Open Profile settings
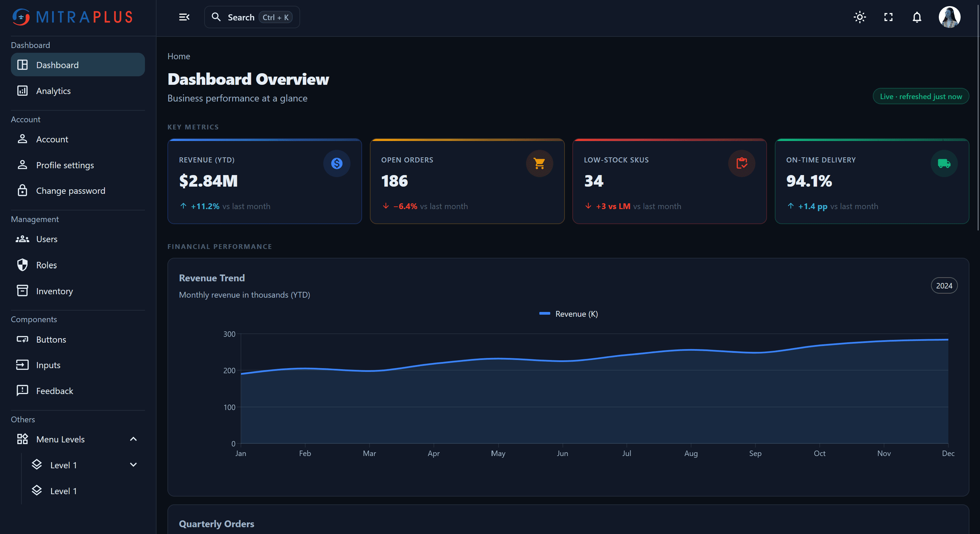 coord(78,165)
